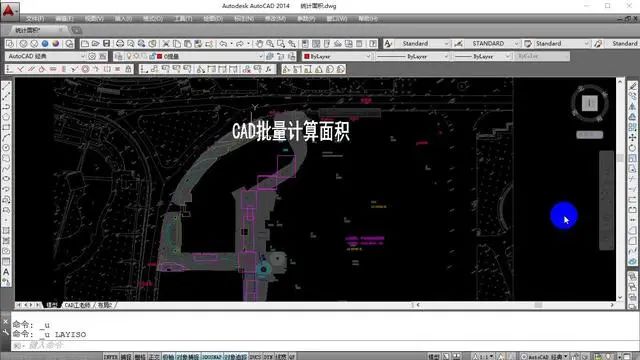The image size is (640, 360).
Task: Click the ViewCube top face
Action: pyautogui.click(x=589, y=103)
